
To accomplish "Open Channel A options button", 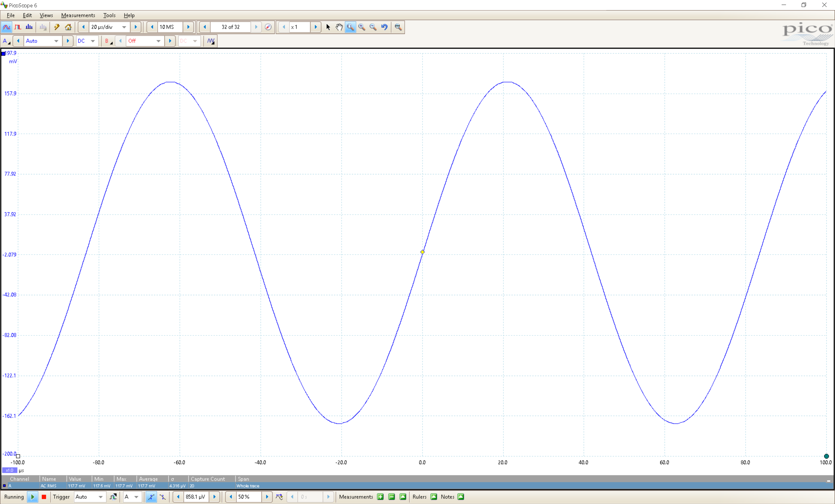I will 6,41.
